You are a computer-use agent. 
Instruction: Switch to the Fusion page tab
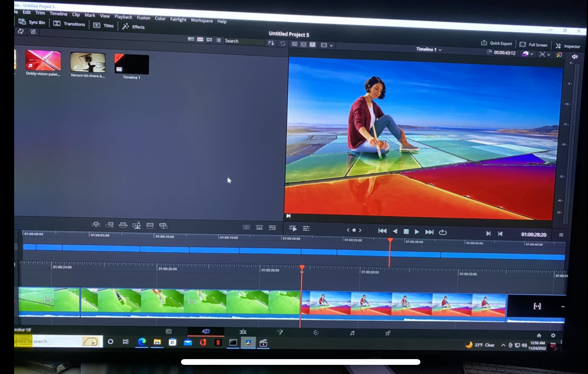[x=280, y=332]
